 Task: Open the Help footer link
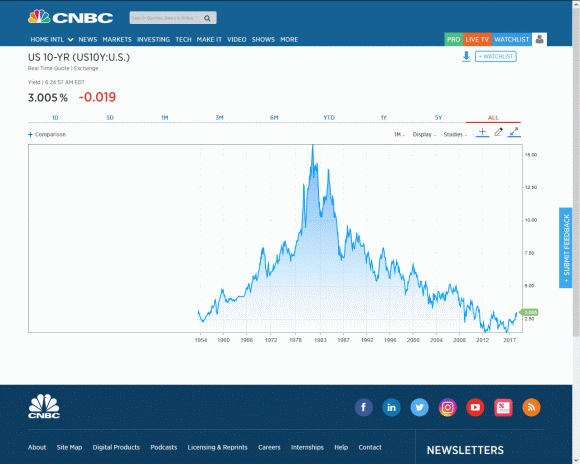[x=341, y=447]
